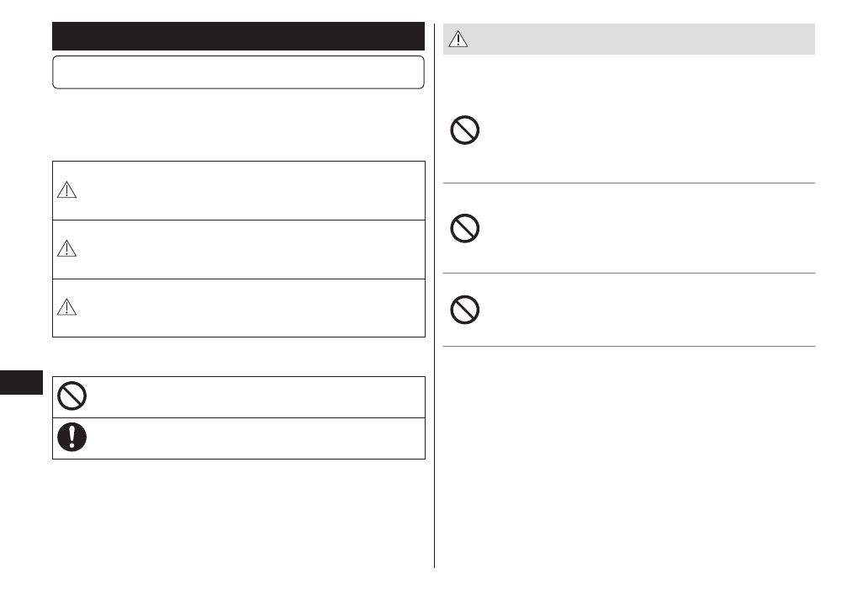Click the topmost prohibition symbol in the right column
Screen dimensions: 868x611
[x=464, y=130]
